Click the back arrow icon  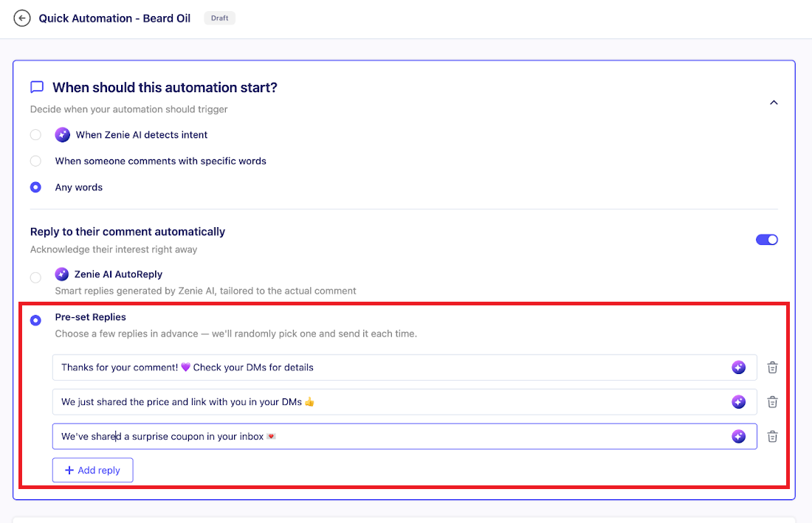click(22, 18)
